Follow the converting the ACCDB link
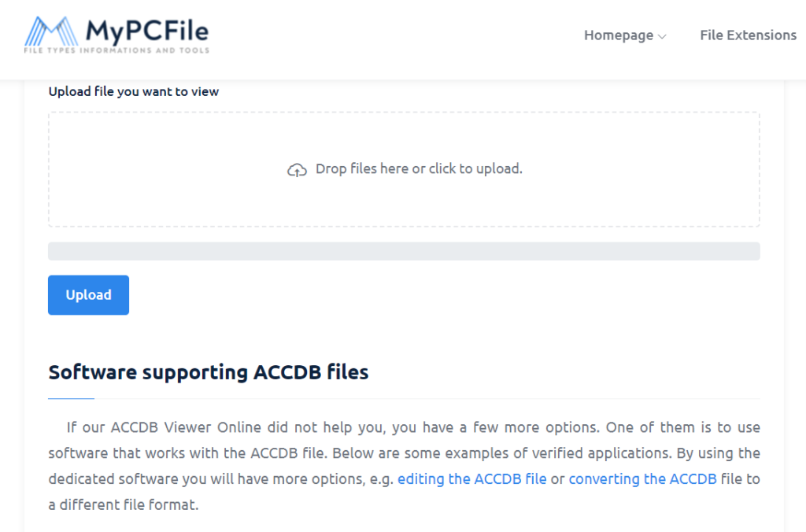The height and width of the screenshot is (532, 806). pos(641,478)
